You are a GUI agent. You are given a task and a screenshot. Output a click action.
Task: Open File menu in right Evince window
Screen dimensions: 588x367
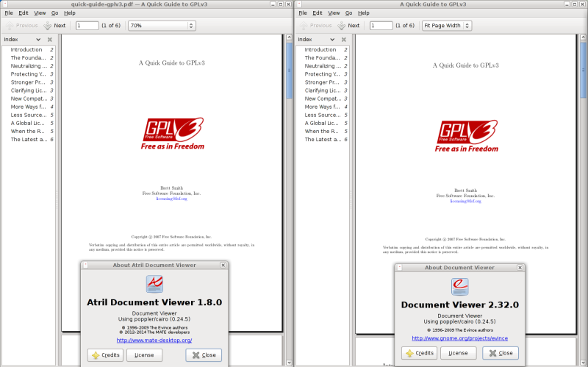pos(303,13)
